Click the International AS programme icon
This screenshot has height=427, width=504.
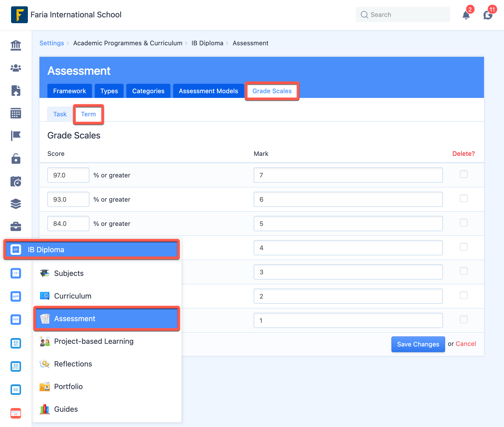(16, 413)
